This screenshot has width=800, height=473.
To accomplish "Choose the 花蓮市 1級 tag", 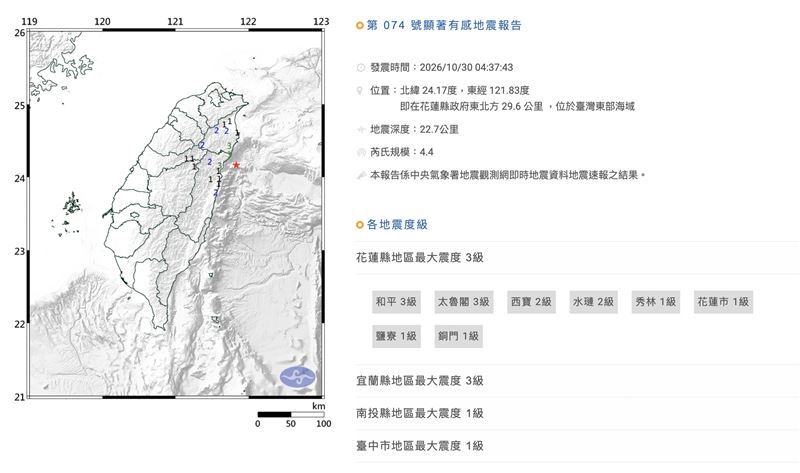I will (723, 302).
